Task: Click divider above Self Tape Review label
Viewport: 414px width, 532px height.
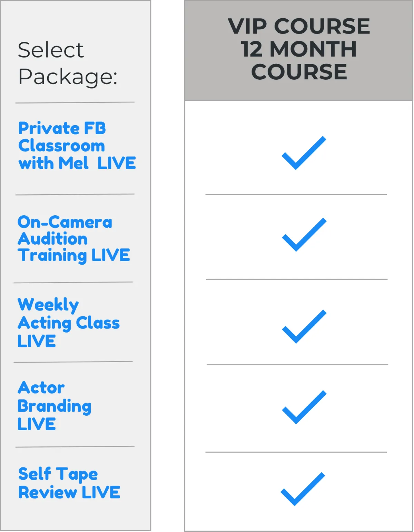Action: click(x=75, y=447)
